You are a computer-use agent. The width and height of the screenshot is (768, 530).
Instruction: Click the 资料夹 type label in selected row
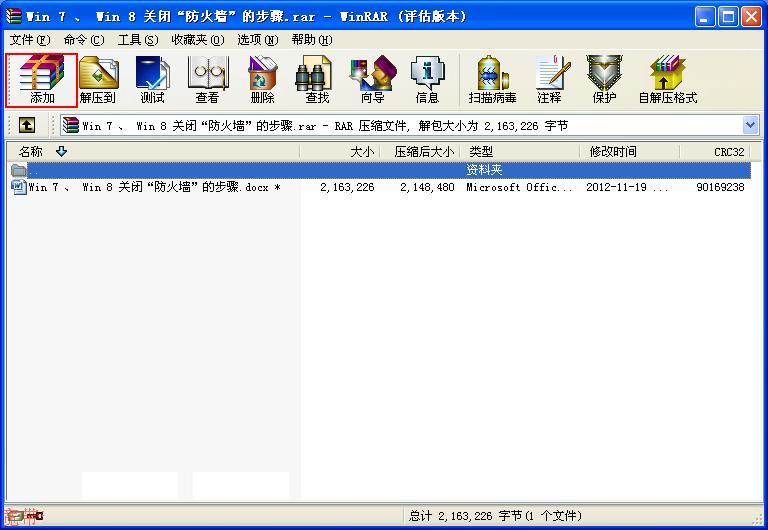pyautogui.click(x=484, y=170)
